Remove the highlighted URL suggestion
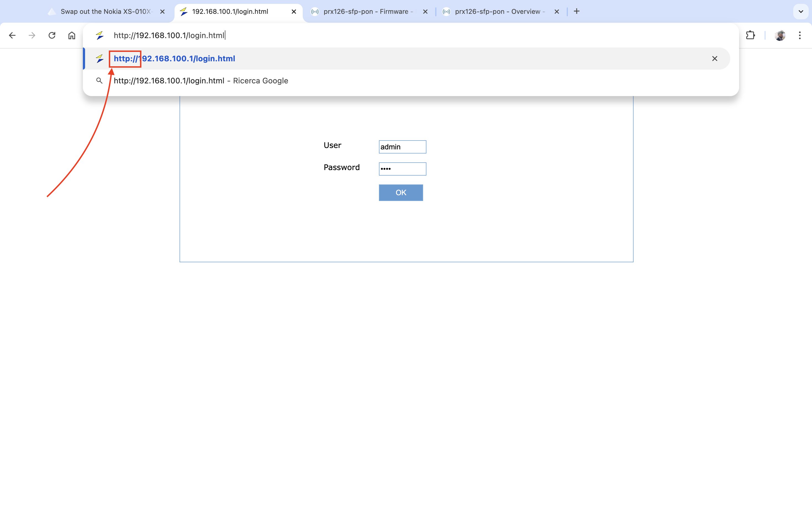The width and height of the screenshot is (812, 508). (x=715, y=59)
